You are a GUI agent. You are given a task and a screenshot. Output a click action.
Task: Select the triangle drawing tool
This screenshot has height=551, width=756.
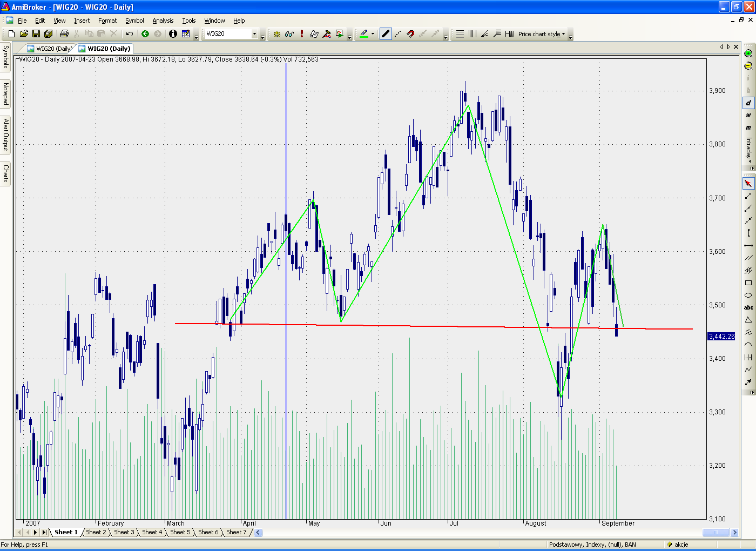tap(748, 320)
